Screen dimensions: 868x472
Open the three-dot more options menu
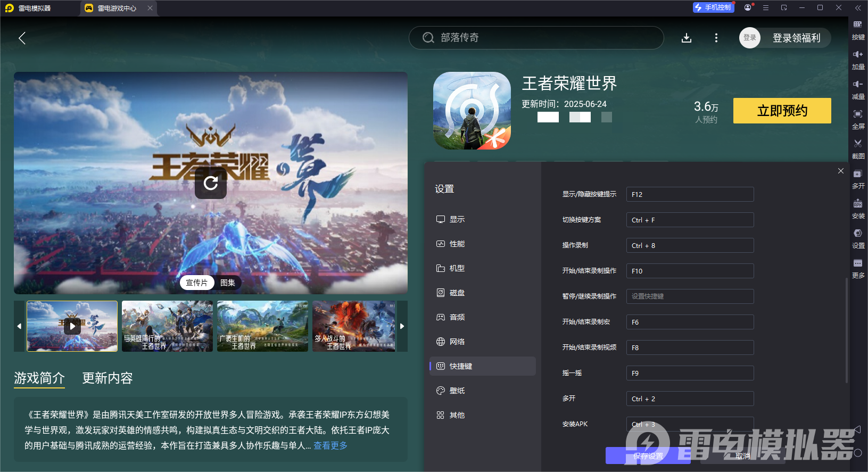point(716,38)
